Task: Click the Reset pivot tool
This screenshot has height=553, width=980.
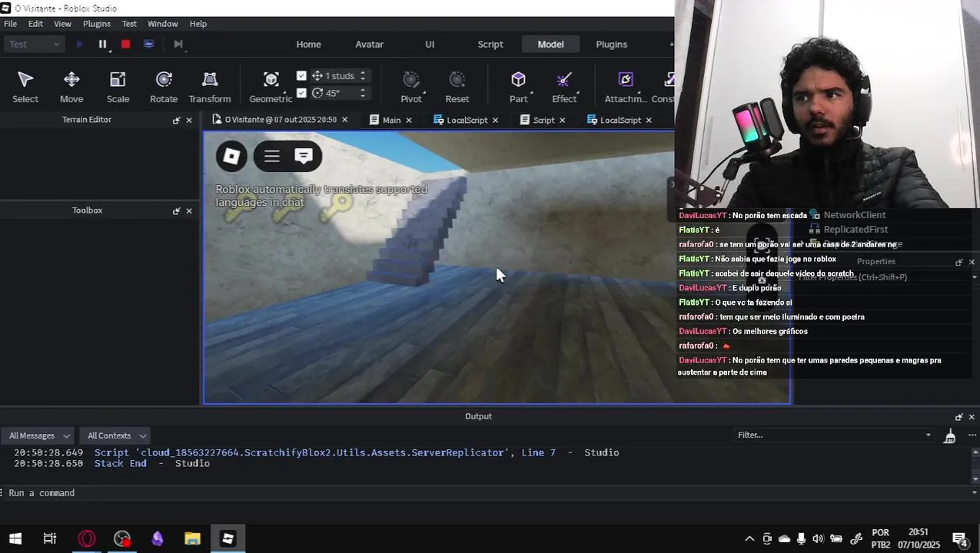Action: tap(457, 87)
